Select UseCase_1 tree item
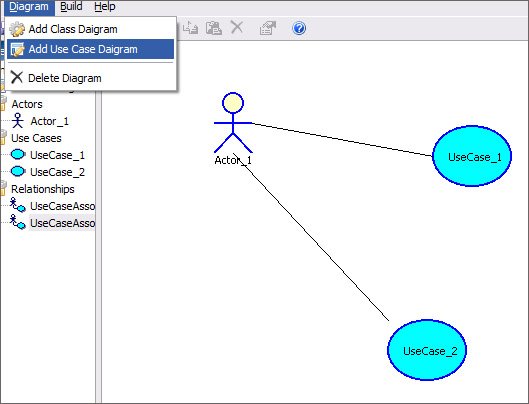 coord(57,155)
